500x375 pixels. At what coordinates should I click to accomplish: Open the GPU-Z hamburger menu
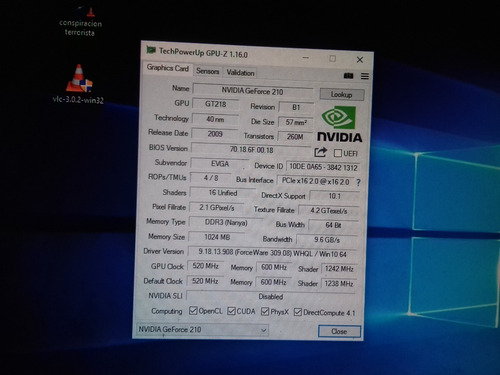(365, 76)
